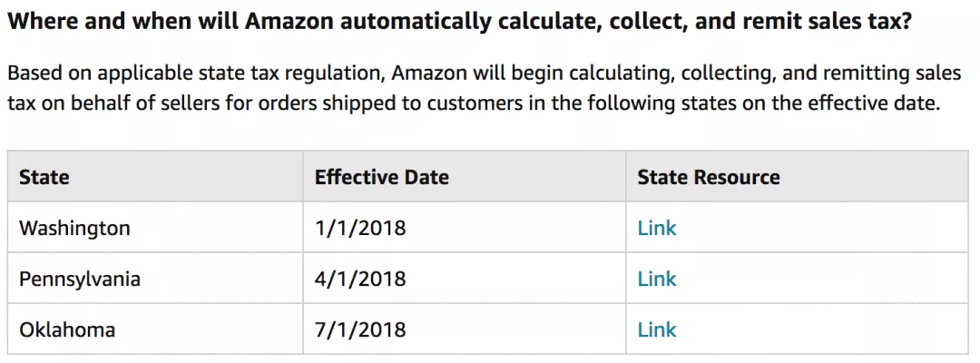980x363 pixels.
Task: Click the 4/1/2018 effective date cell
Action: [360, 279]
